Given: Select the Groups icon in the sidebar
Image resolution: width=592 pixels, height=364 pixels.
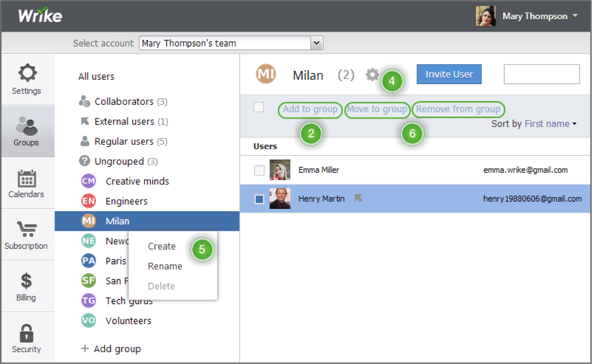Looking at the screenshot, I should pyautogui.click(x=26, y=131).
